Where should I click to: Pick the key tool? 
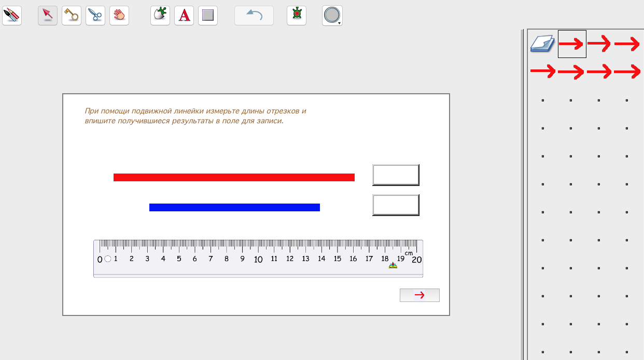72,16
